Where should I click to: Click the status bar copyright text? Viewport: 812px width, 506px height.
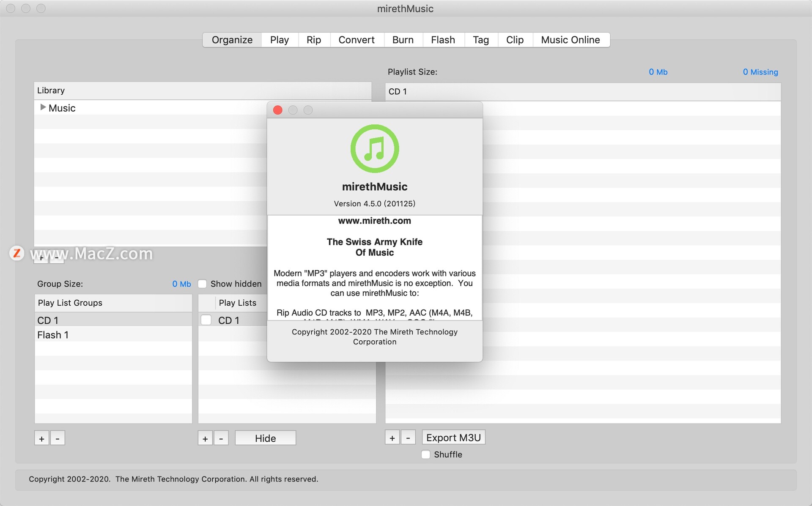coord(173,479)
